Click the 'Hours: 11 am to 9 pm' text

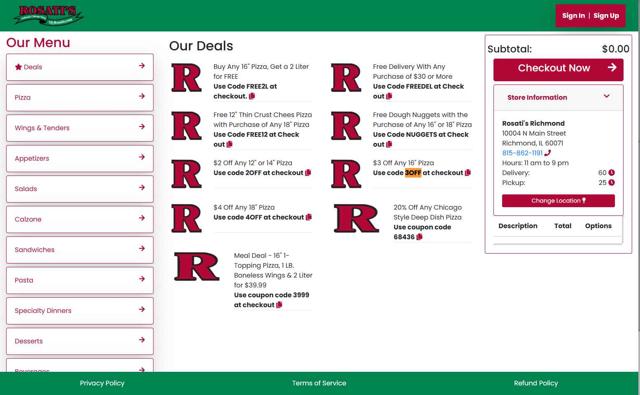535,163
